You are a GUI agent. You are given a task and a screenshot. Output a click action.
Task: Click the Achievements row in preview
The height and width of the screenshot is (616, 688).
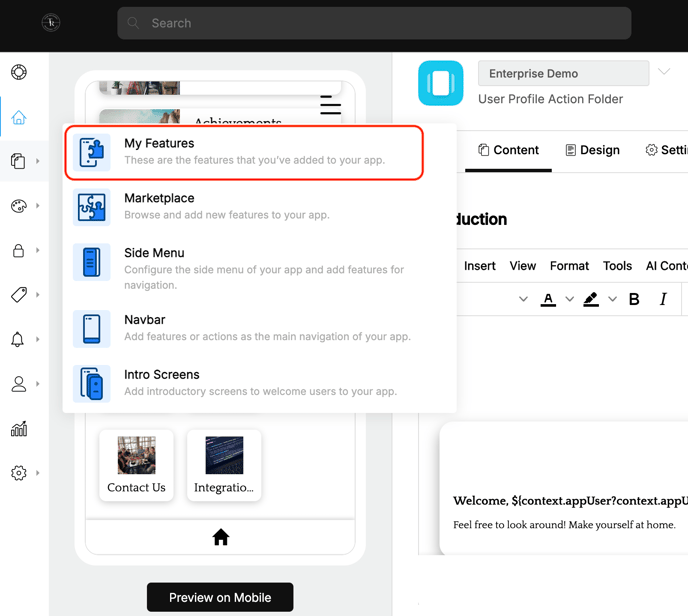pyautogui.click(x=220, y=117)
